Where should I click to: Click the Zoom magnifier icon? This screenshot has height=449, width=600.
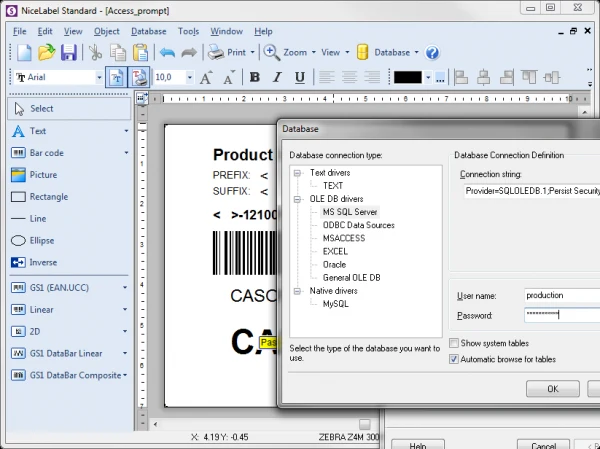point(272,52)
